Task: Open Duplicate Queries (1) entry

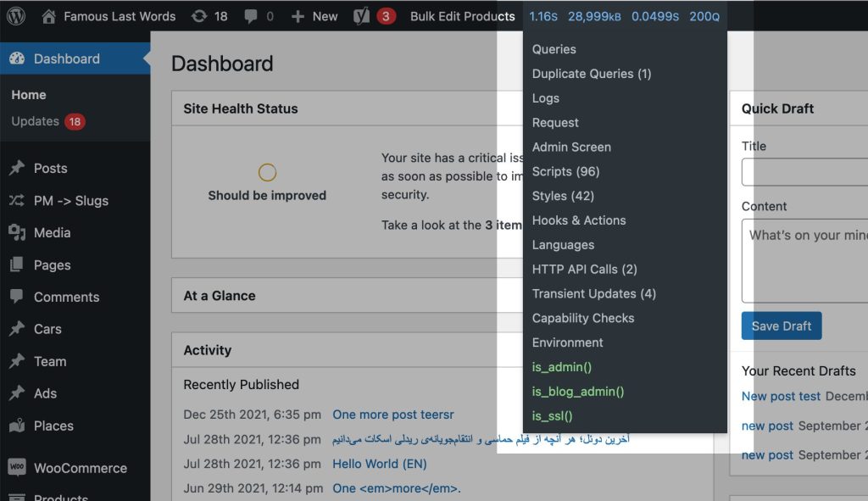Action: (x=592, y=74)
